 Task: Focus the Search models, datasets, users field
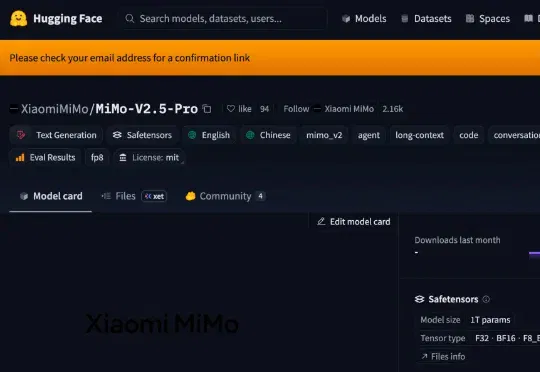click(223, 19)
